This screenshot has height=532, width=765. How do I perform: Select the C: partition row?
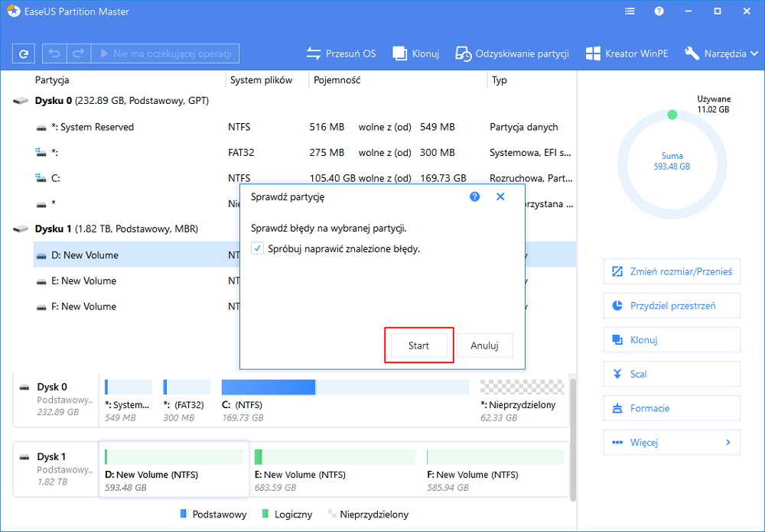tap(304, 178)
